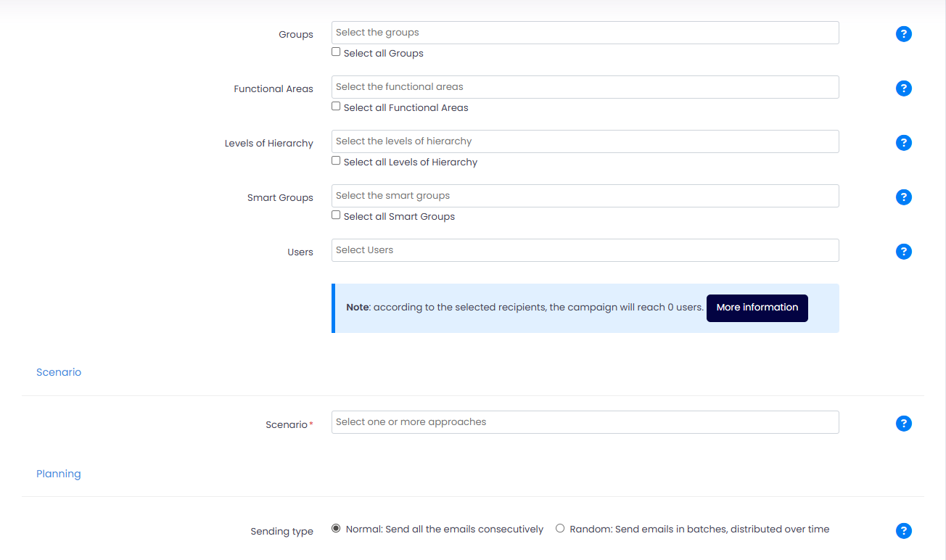This screenshot has width=946, height=560.
Task: Click the Functional Areas field label
Action: (x=273, y=89)
